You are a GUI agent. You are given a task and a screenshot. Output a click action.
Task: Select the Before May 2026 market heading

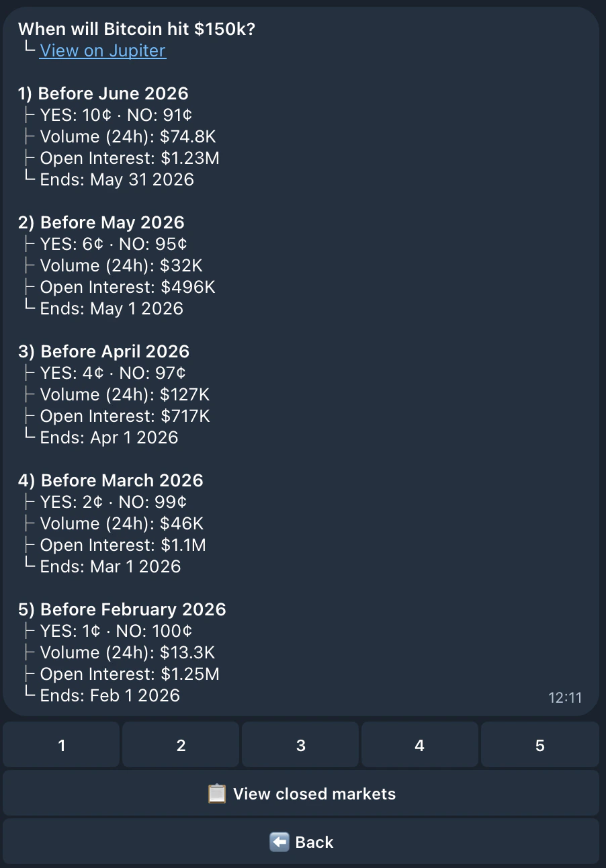(100, 222)
